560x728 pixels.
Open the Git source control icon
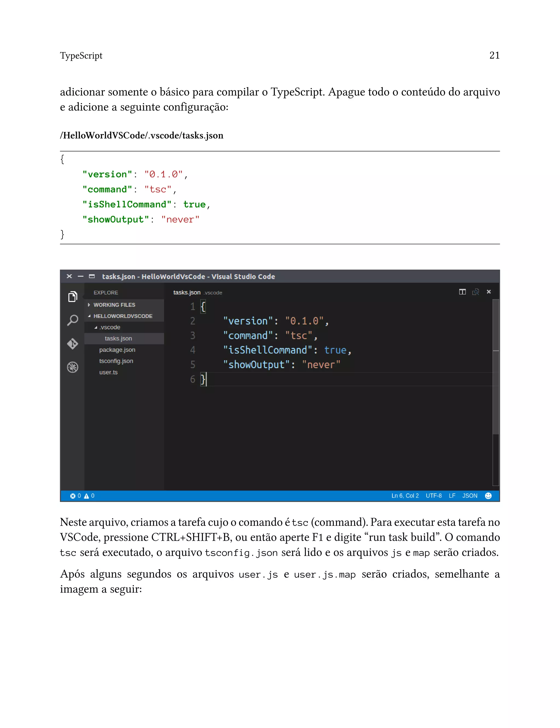tap(73, 344)
